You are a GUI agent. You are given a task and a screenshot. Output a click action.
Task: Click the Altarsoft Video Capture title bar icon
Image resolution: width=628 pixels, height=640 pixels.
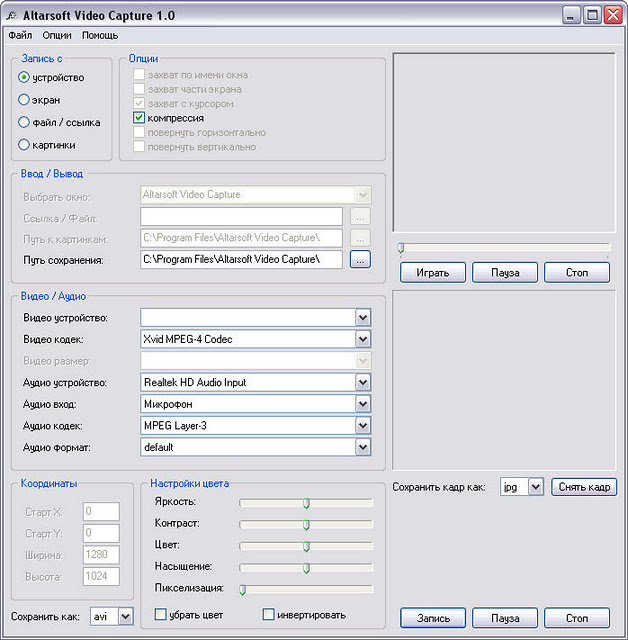pos(12,15)
